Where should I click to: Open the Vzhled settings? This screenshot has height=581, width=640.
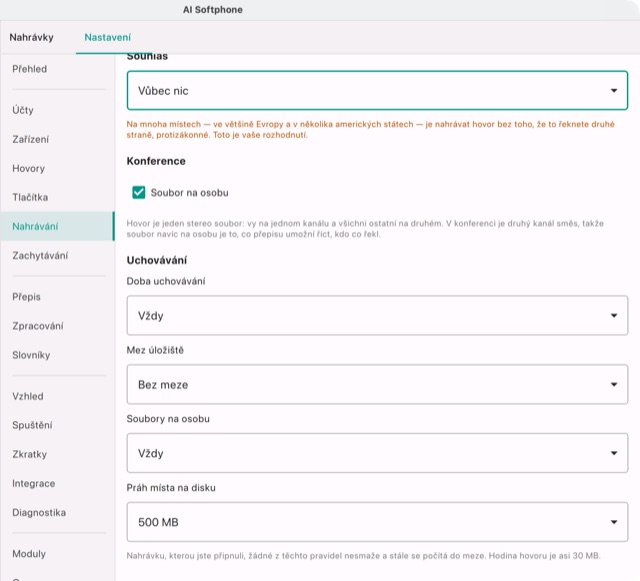pos(28,396)
